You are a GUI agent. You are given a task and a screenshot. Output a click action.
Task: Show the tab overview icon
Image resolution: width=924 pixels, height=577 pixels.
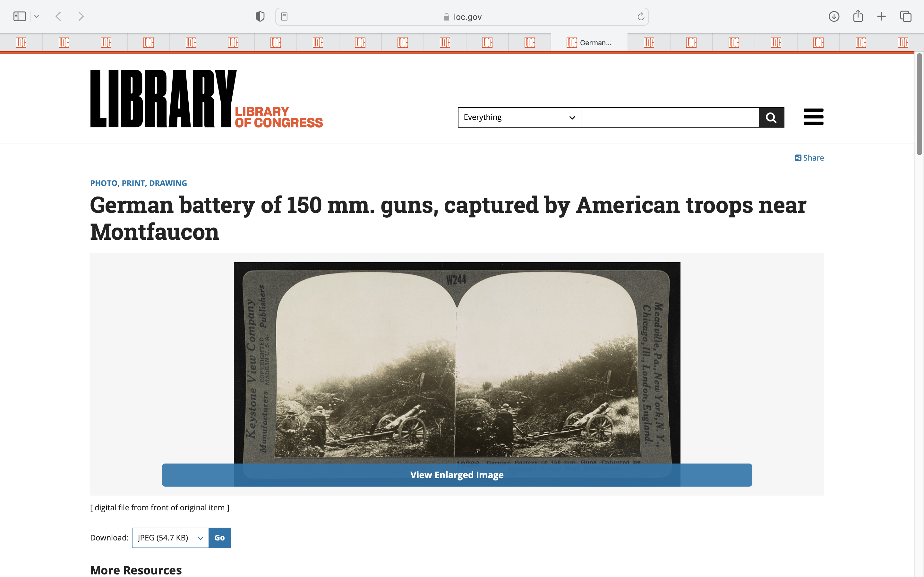click(906, 16)
